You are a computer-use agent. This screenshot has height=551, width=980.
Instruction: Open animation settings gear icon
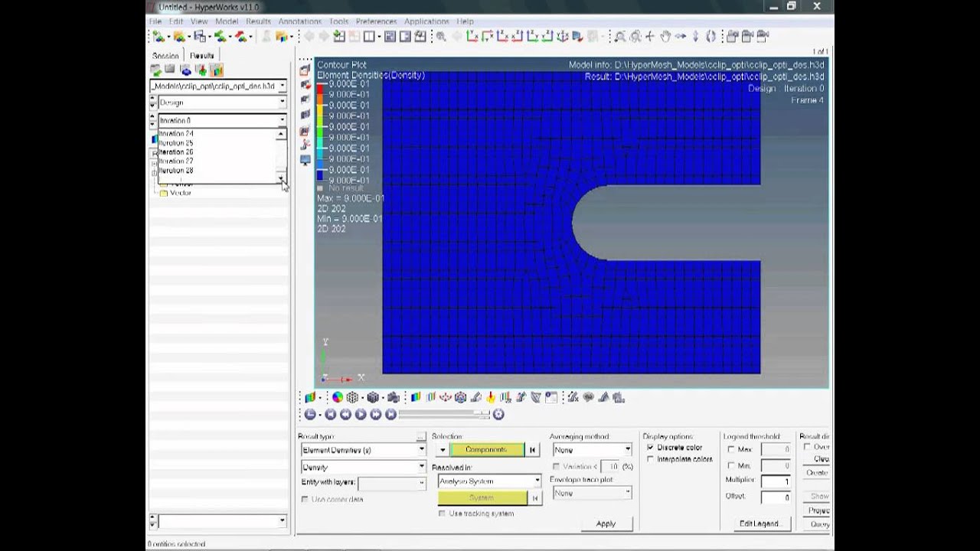(x=498, y=414)
